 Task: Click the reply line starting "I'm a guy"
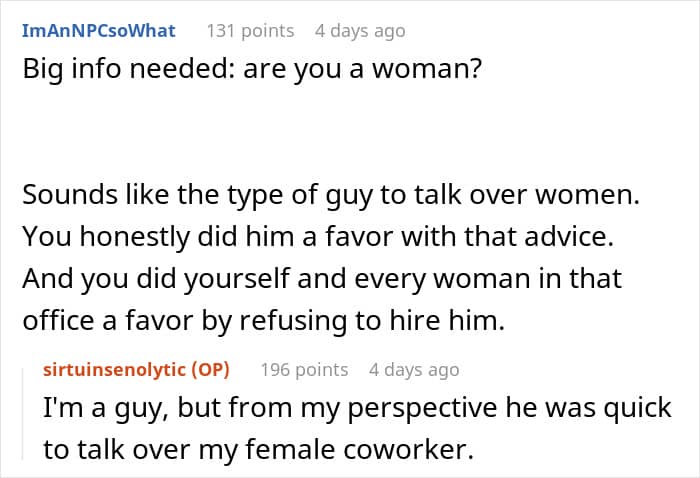pos(357,408)
